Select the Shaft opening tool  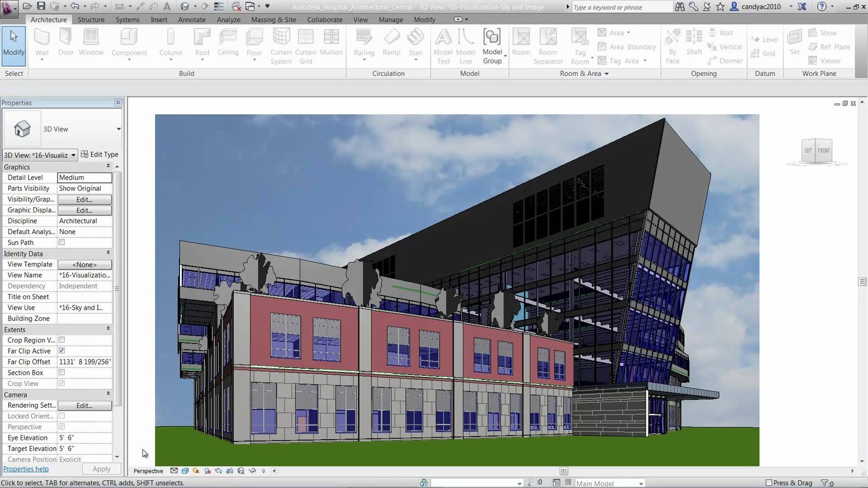694,42
